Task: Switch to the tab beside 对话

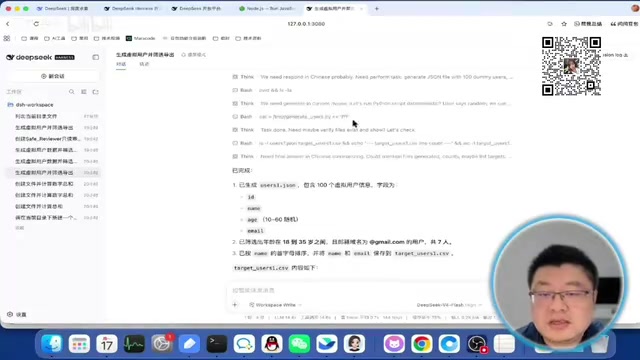Action: pyautogui.click(x=144, y=64)
